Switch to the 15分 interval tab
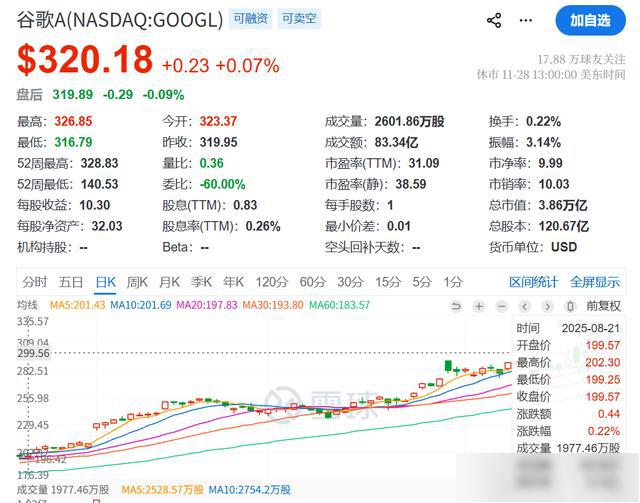The height and width of the screenshot is (503, 640). coord(388,282)
